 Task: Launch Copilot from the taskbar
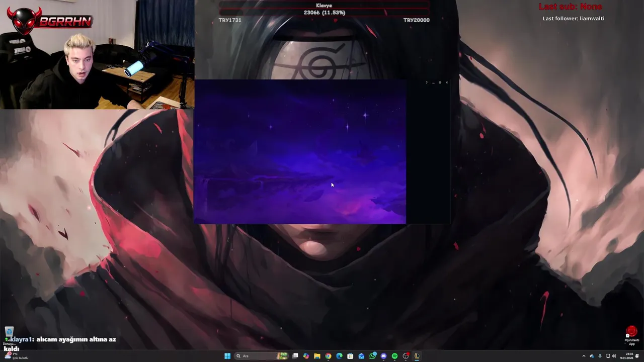point(306,356)
